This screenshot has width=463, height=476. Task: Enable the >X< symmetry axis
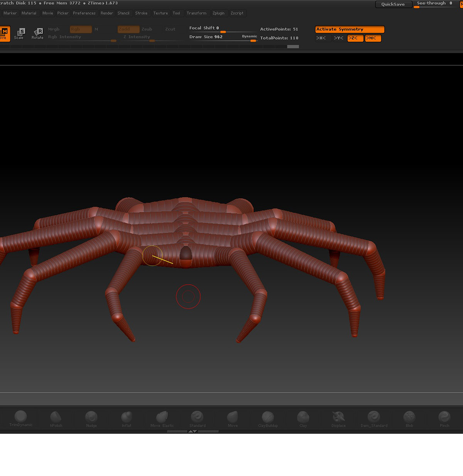coord(322,38)
